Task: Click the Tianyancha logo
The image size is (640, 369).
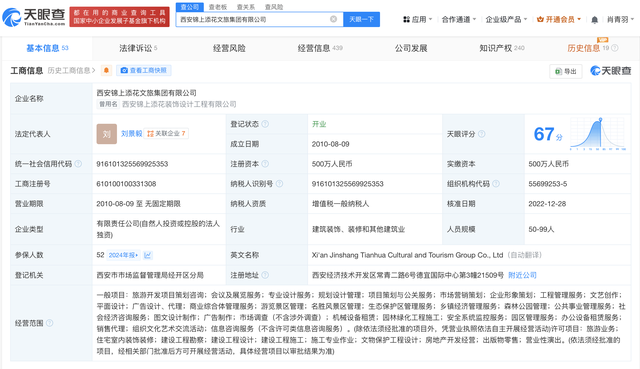Action: click(x=33, y=17)
